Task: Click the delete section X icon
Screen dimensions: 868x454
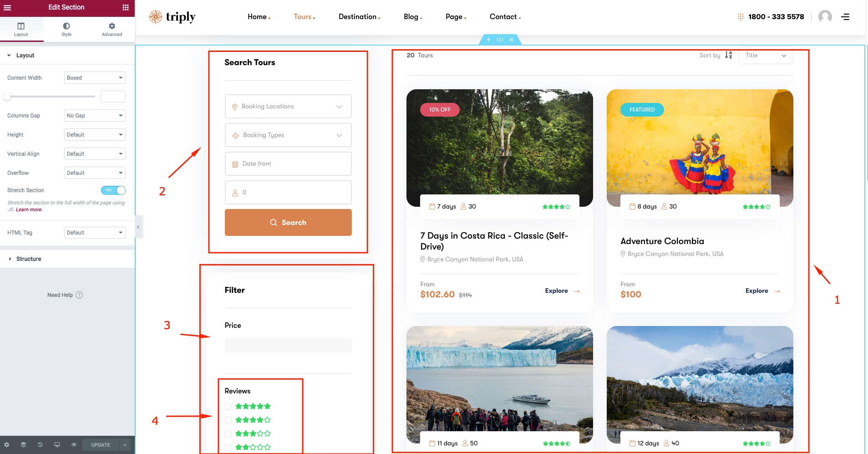Action: [x=511, y=40]
